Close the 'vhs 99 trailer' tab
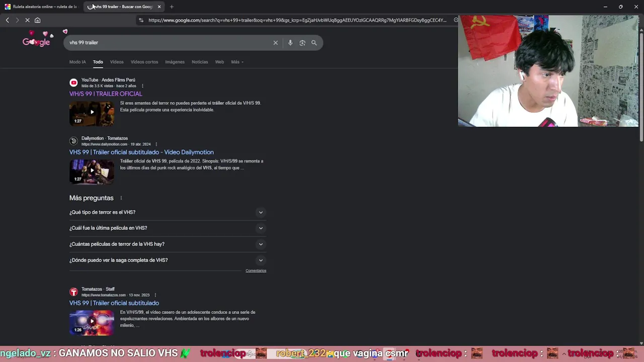Viewport: 644px width, 362px height. pyautogui.click(x=159, y=7)
